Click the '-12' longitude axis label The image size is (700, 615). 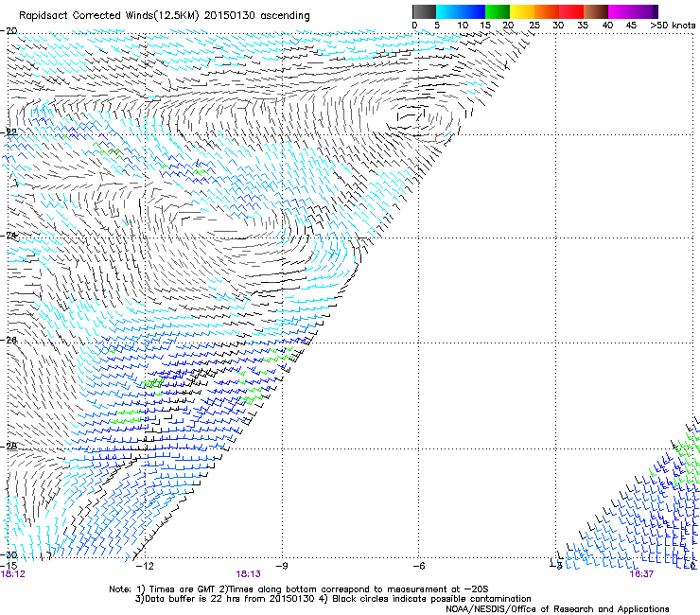(145, 566)
